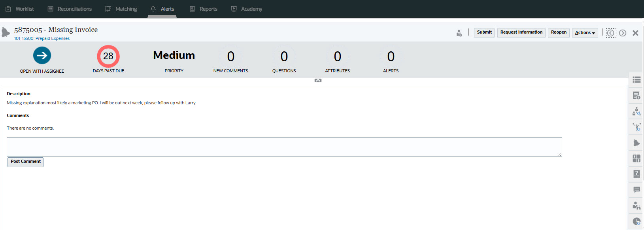Open Workflow people icon in sidebar
Image resolution: width=644 pixels, height=230 pixels.
(x=636, y=111)
